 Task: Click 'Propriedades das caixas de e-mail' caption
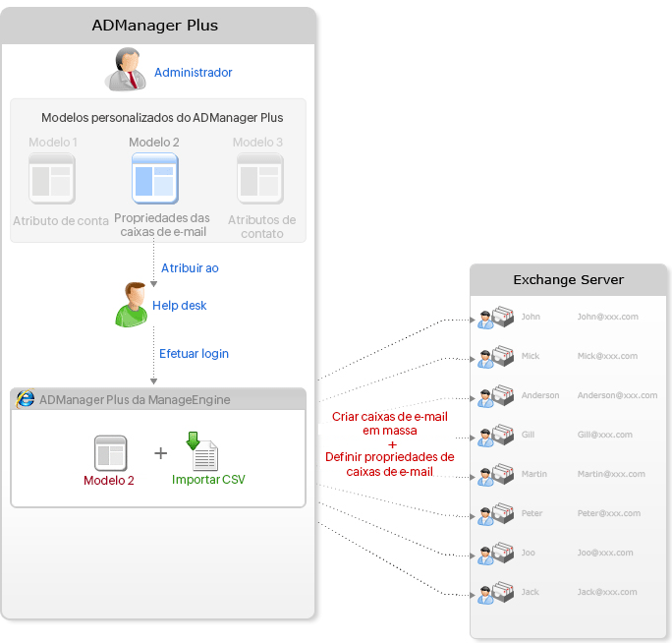coord(162,225)
